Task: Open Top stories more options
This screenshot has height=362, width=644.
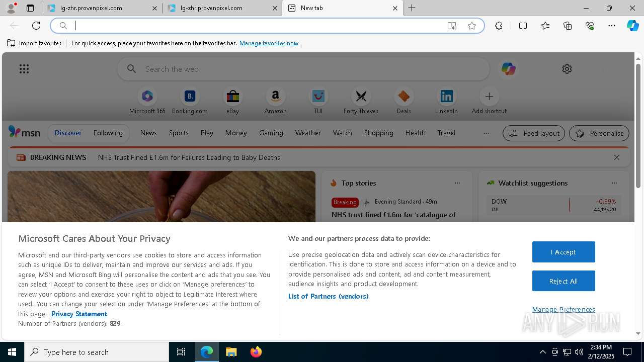Action: [457, 183]
